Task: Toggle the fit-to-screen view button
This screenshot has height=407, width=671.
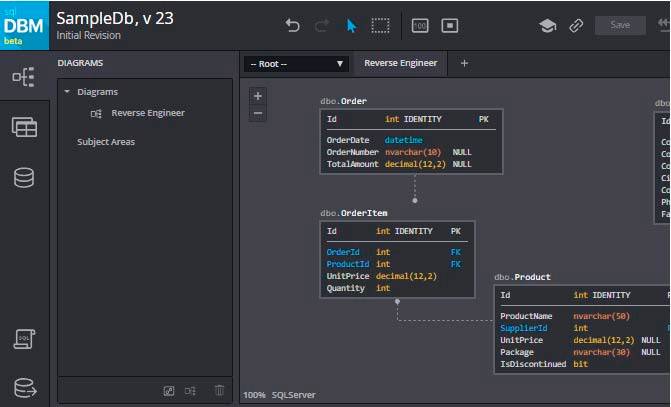Action: coord(450,26)
